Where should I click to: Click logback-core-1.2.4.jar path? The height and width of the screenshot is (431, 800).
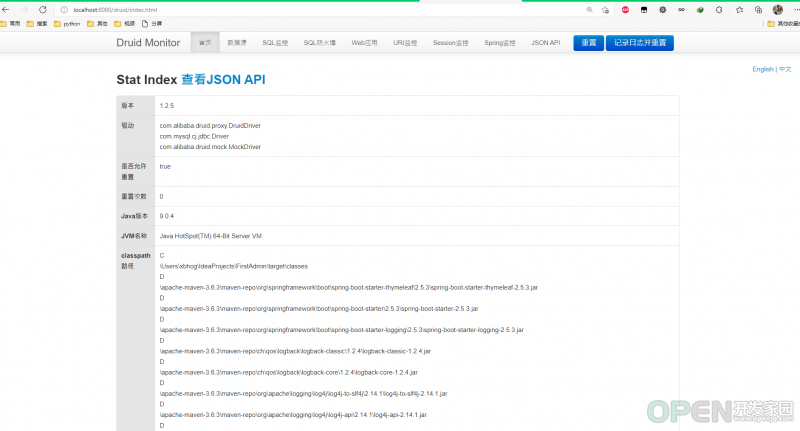click(289, 372)
